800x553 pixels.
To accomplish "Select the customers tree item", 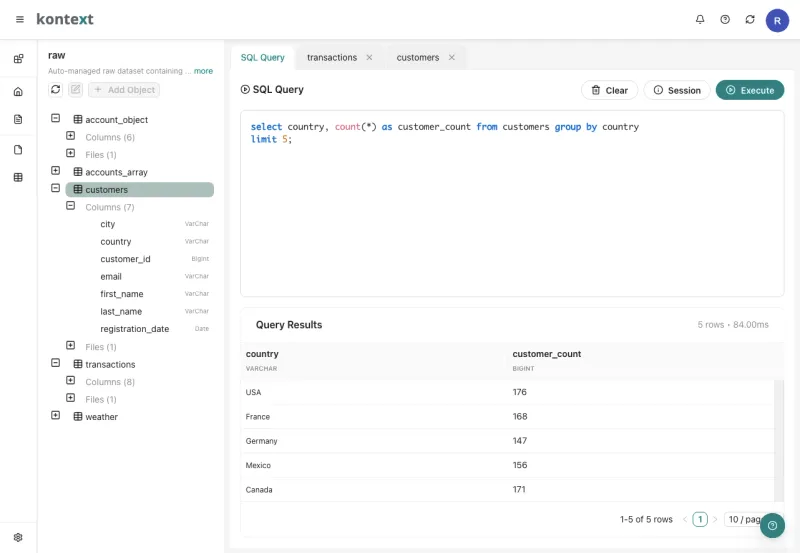I will coord(140,190).
